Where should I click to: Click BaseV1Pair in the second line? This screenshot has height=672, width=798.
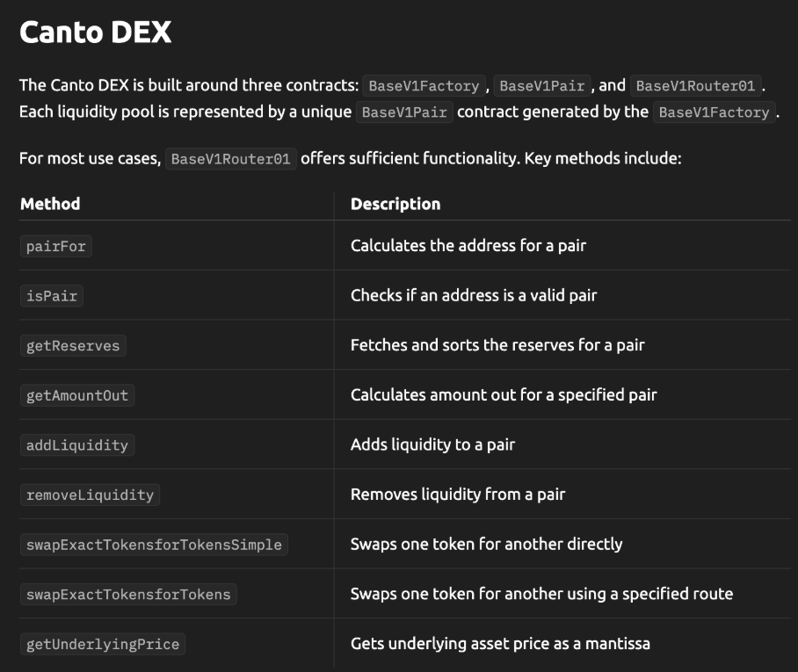coord(404,112)
